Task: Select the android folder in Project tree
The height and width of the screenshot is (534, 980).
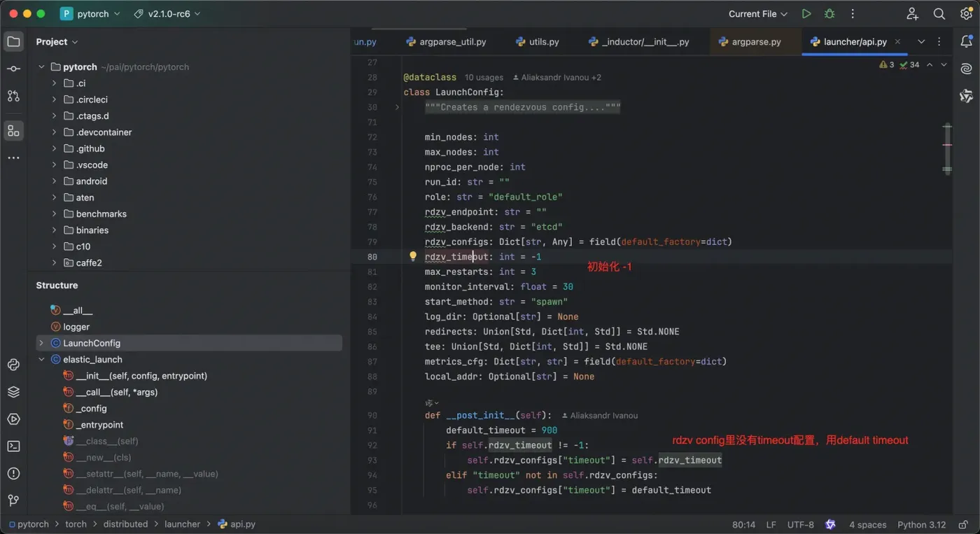Action: pos(92,181)
